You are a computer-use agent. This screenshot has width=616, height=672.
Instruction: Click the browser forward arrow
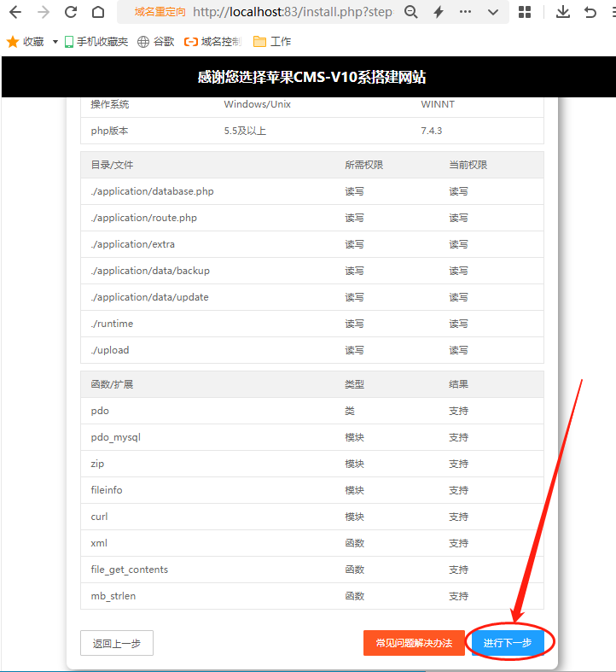pyautogui.click(x=44, y=12)
